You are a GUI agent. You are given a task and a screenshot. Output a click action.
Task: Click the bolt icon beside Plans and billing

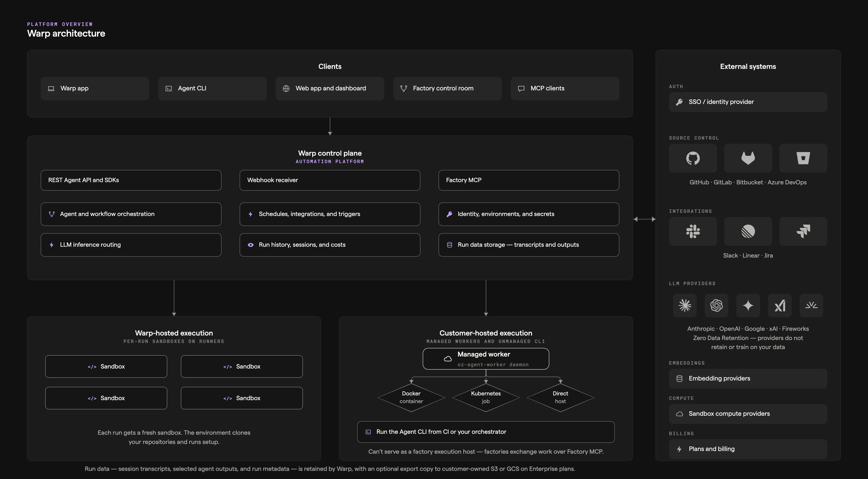point(679,449)
